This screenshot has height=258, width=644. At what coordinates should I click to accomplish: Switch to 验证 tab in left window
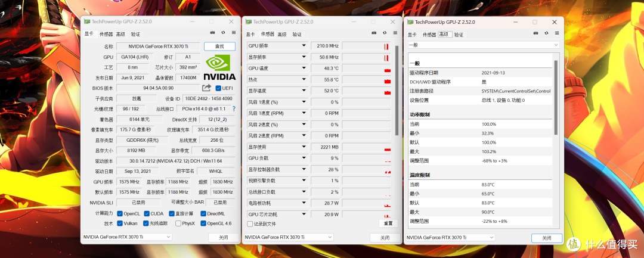coord(135,35)
